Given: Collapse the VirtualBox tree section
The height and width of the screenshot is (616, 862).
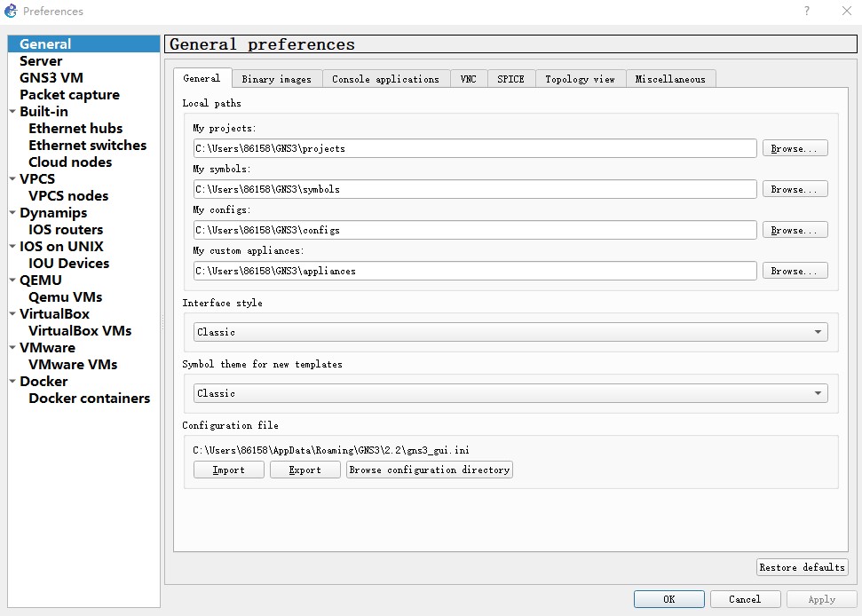Looking at the screenshot, I should click(12, 314).
